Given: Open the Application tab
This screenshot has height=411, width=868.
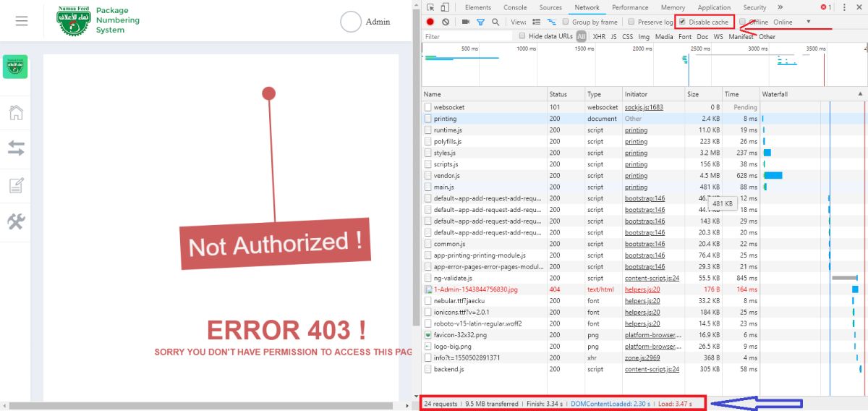Looking at the screenshot, I should [x=714, y=7].
